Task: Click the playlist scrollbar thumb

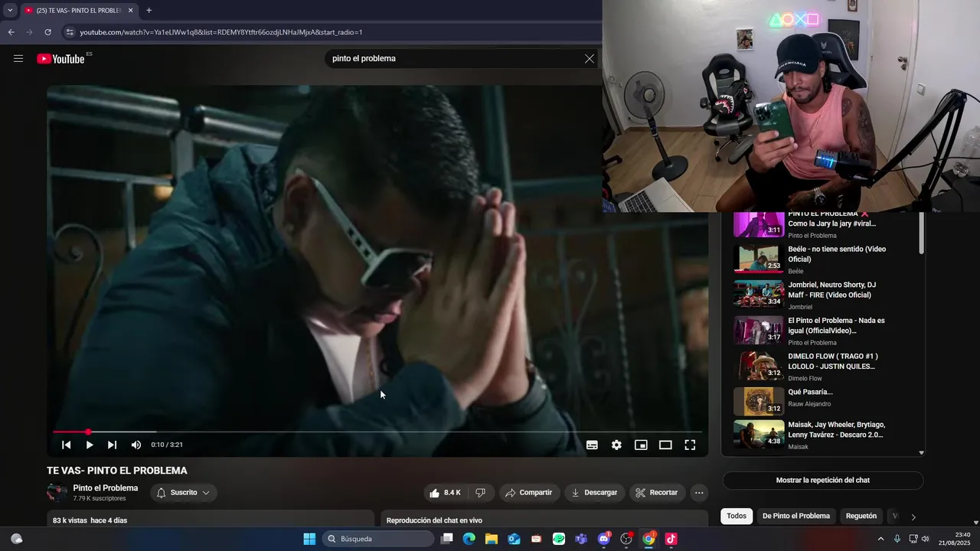Action: 921,233
